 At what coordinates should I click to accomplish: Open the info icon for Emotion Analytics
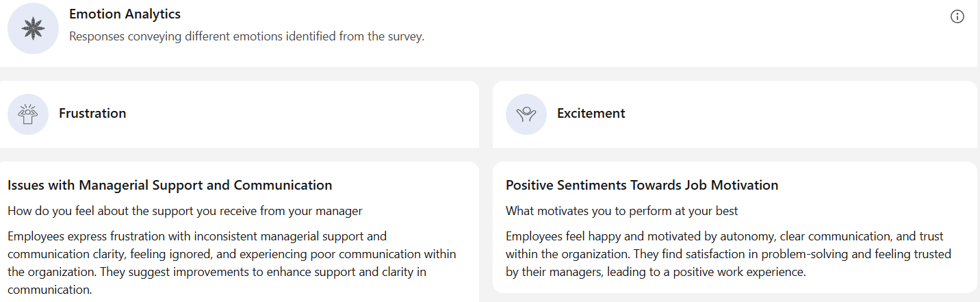point(957,17)
